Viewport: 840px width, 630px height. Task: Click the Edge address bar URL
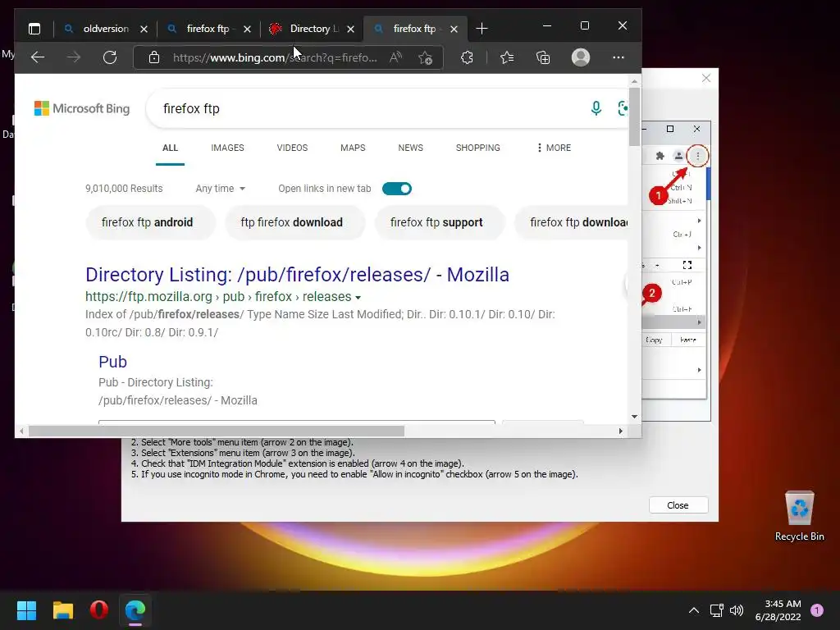pyautogui.click(x=275, y=57)
